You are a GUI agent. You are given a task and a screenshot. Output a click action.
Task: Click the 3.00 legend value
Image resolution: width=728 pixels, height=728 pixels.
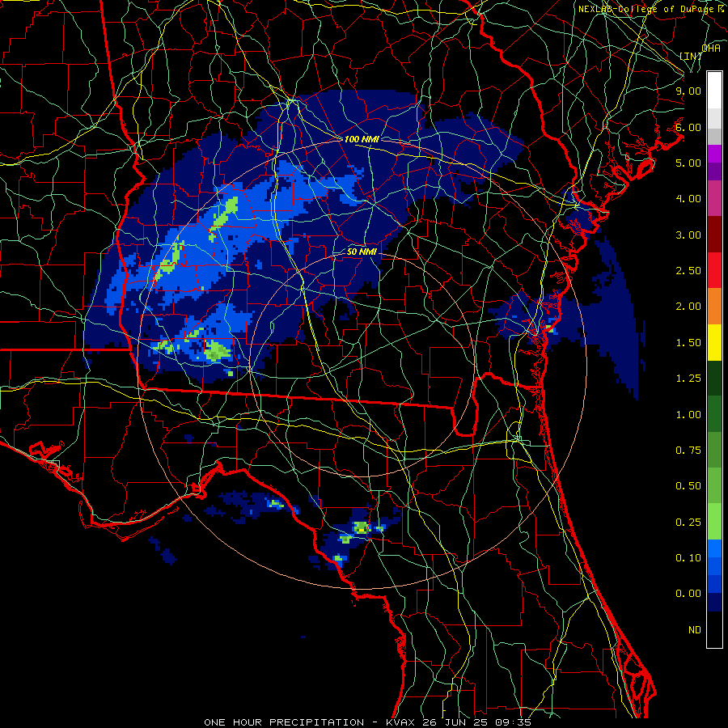tap(688, 235)
